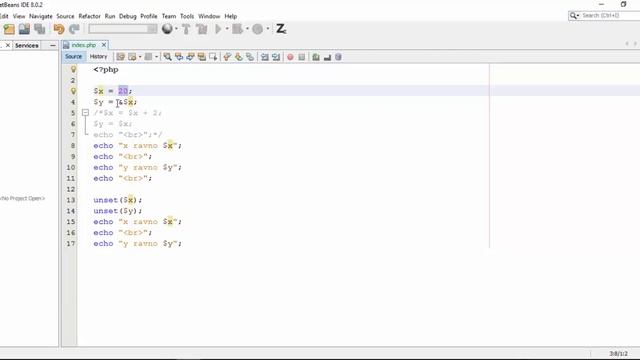Click the Debug Project icon

click(x=238, y=29)
